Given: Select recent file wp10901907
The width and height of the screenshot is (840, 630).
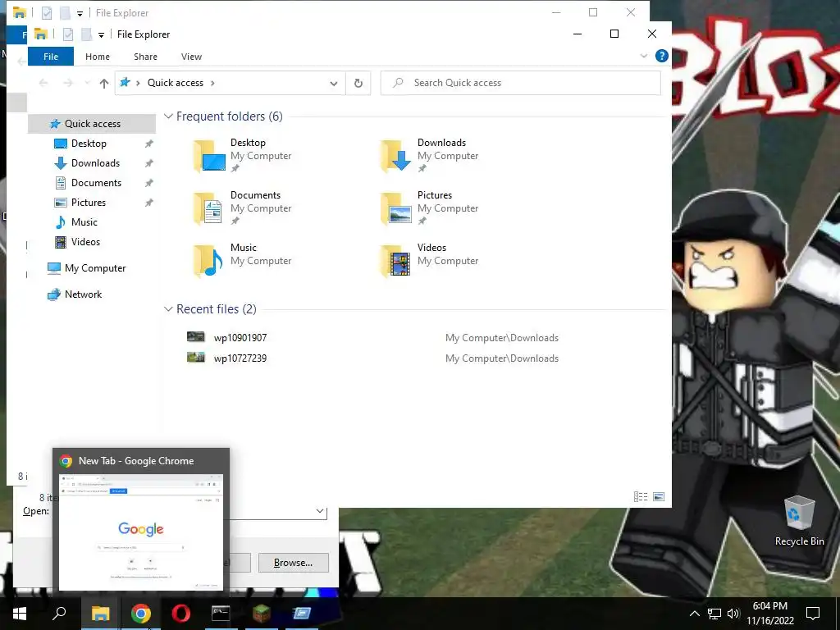Looking at the screenshot, I should [x=240, y=337].
